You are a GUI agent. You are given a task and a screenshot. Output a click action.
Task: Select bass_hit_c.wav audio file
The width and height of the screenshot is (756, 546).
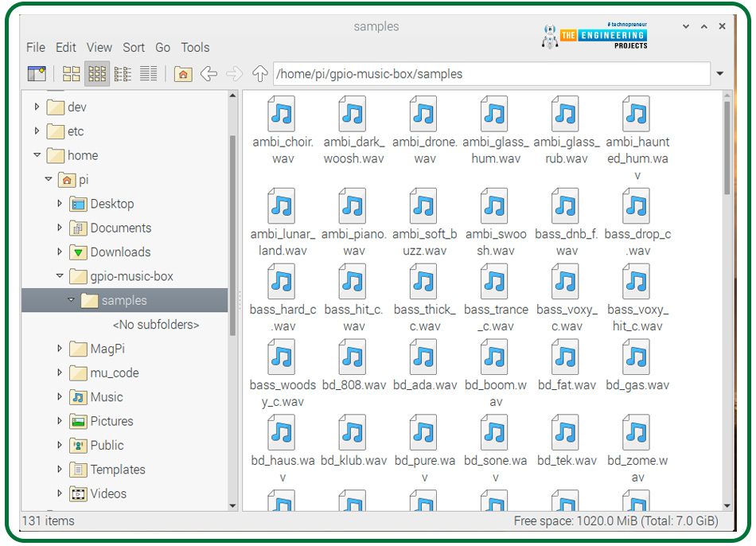coord(353,298)
